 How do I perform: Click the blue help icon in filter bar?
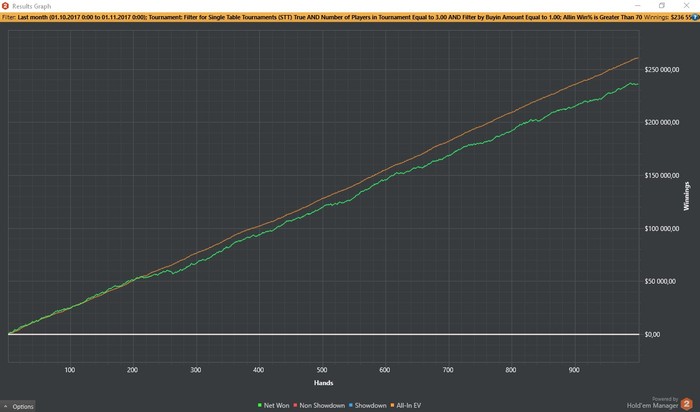click(x=695, y=17)
